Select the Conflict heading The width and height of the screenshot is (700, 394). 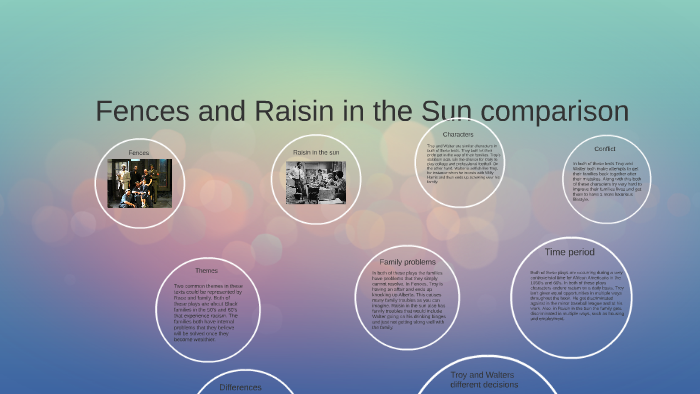605,149
